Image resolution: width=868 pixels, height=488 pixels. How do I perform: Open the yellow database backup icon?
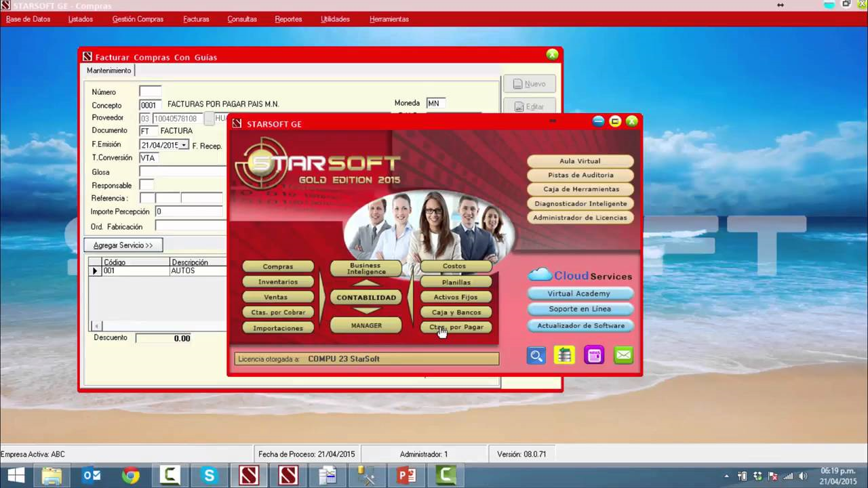tap(565, 355)
